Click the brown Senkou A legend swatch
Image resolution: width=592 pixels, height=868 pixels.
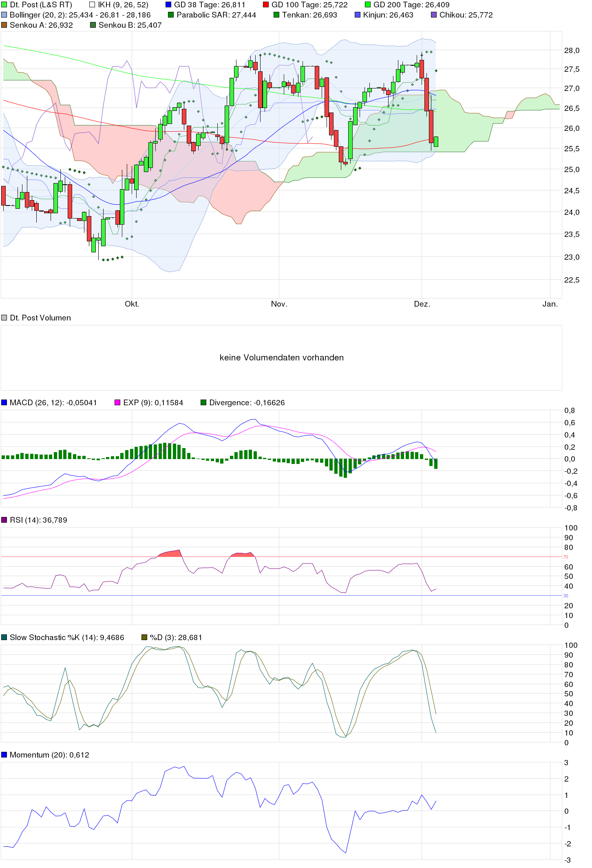(x=4, y=25)
